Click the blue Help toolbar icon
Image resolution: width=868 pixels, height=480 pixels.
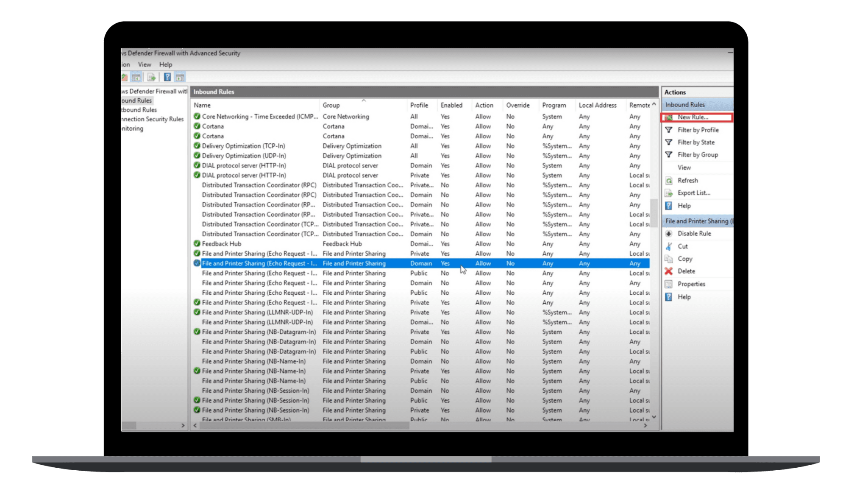(167, 77)
